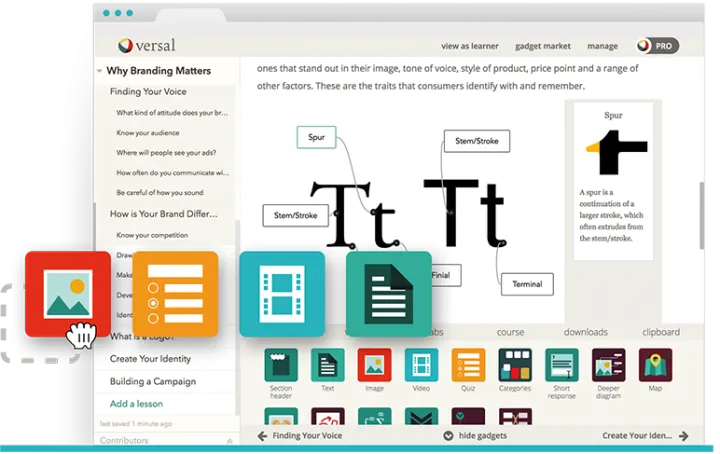This screenshot has height=454, width=720.
Task: Select the Spur label on diagram
Action: pyautogui.click(x=316, y=138)
